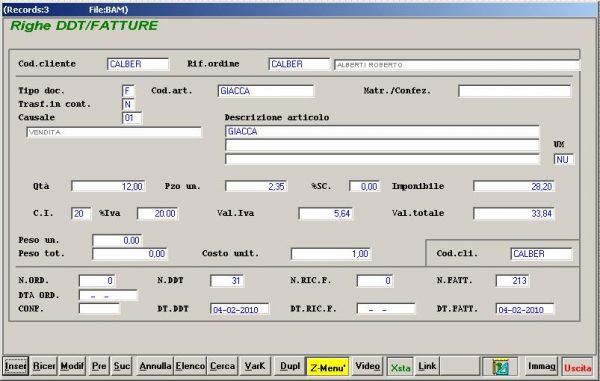The width and height of the screenshot is (600, 381).
Task: Click the first Descrizione articolo line
Action: (382, 132)
